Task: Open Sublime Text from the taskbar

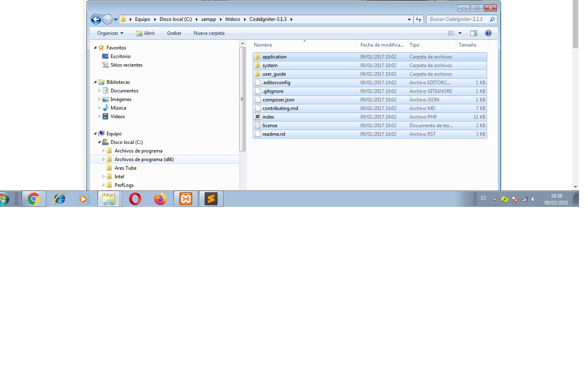Action: click(x=211, y=199)
